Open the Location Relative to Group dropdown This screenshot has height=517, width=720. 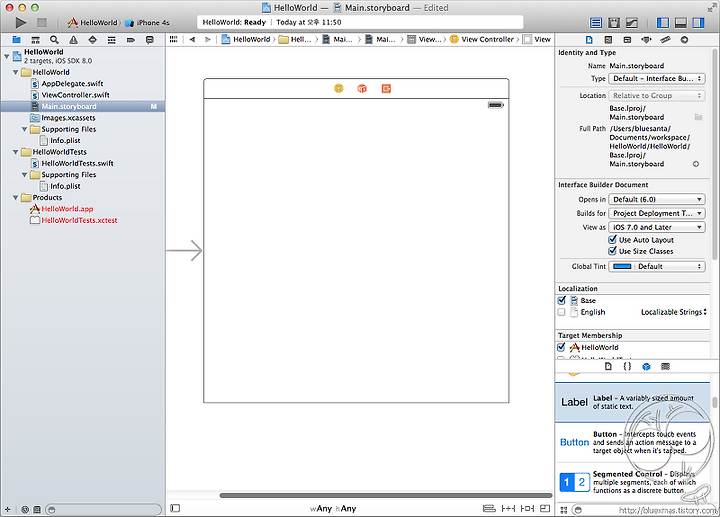point(657,96)
